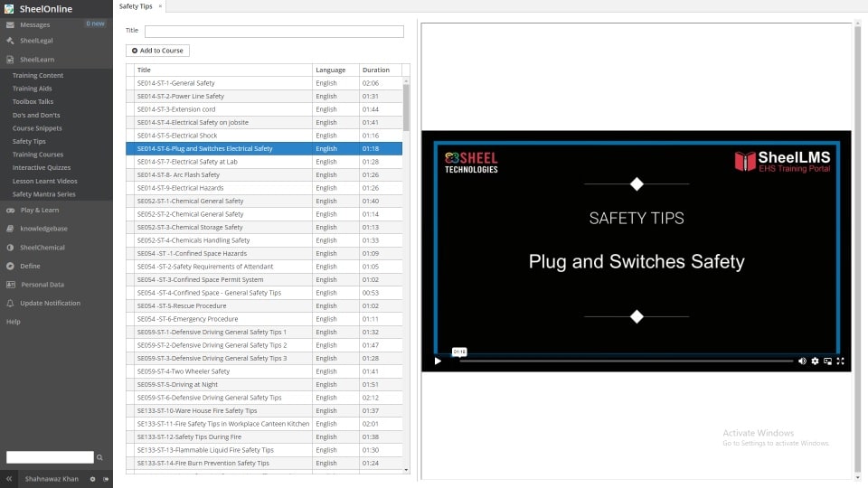The width and height of the screenshot is (868, 488).
Task: Enable picture-in-picture mode on video
Action: tap(827, 361)
